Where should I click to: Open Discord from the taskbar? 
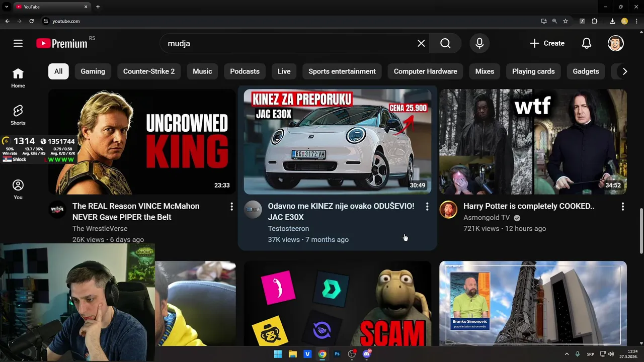tap(367, 354)
